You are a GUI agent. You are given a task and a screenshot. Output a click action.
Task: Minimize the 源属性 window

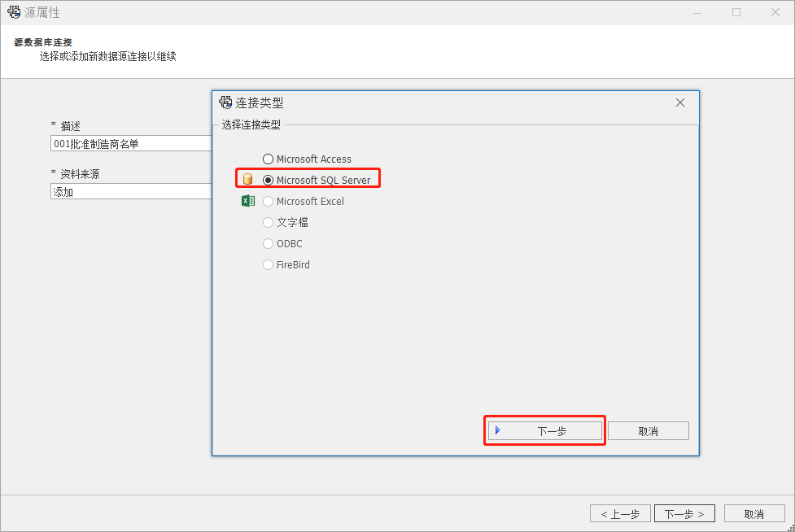[x=698, y=12]
